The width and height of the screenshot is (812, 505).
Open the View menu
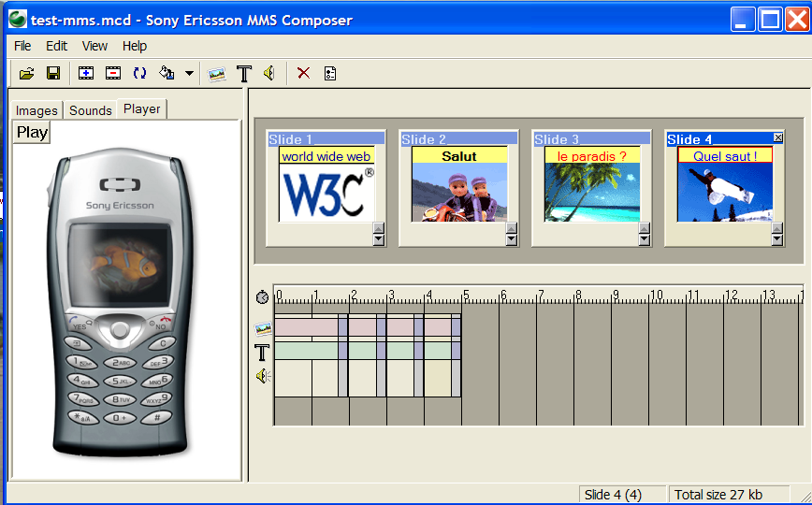94,46
